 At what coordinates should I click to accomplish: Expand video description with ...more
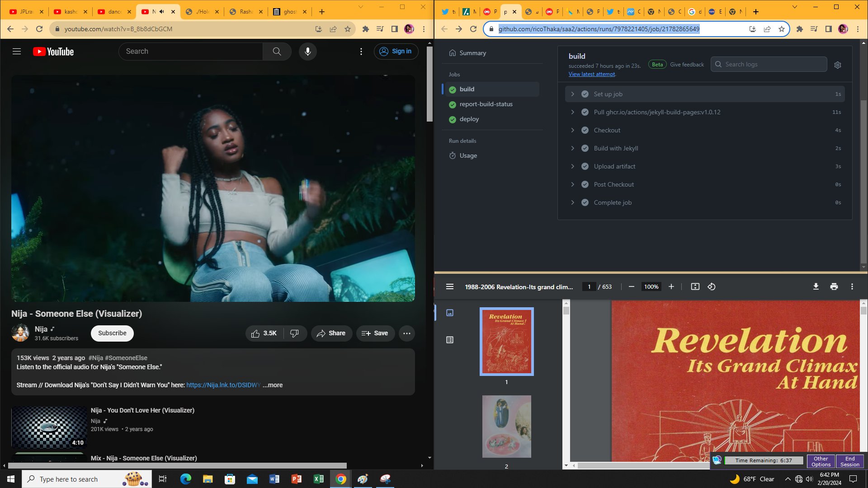273,385
